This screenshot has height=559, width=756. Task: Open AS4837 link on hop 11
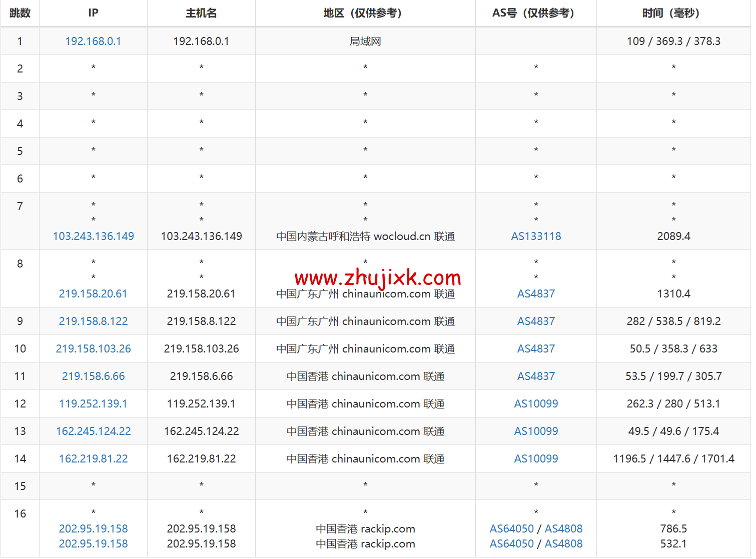536,376
